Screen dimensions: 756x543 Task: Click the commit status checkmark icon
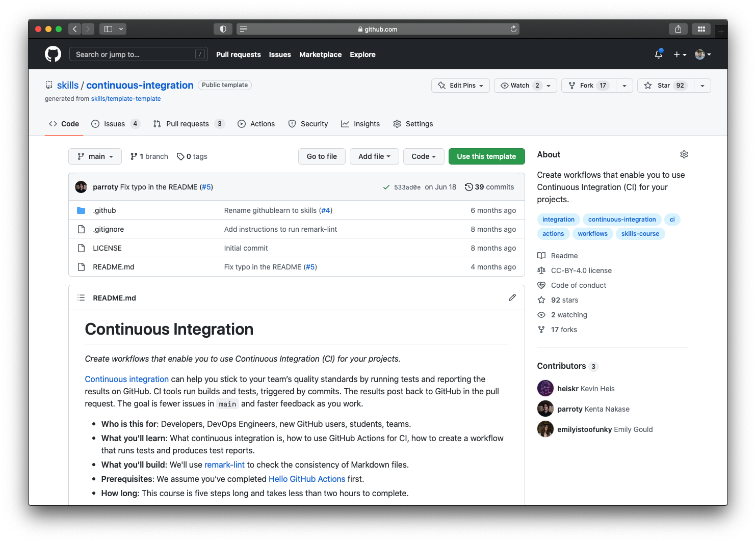(386, 187)
